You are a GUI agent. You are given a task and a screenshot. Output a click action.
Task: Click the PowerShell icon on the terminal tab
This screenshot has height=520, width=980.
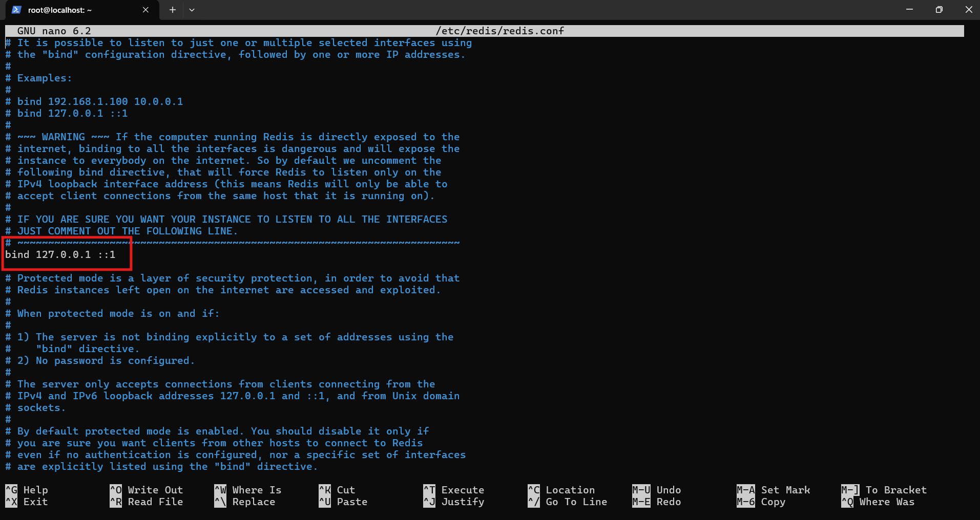tap(16, 10)
